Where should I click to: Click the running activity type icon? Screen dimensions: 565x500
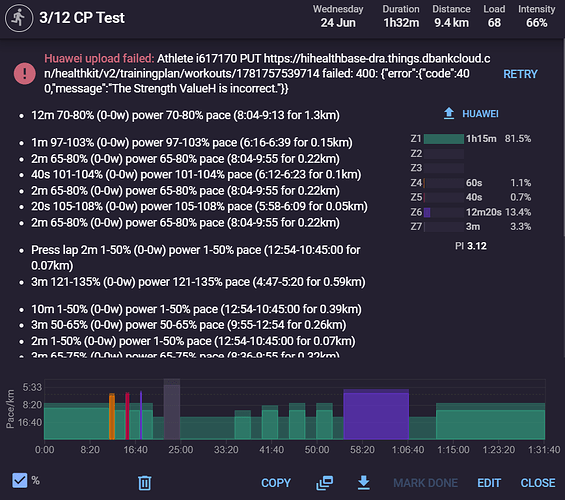(19, 18)
